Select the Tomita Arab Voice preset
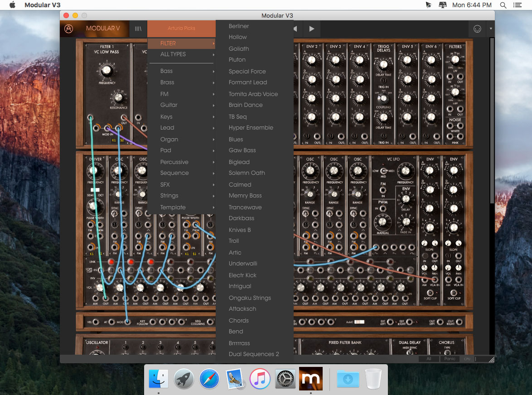The height and width of the screenshot is (395, 532). click(x=253, y=94)
